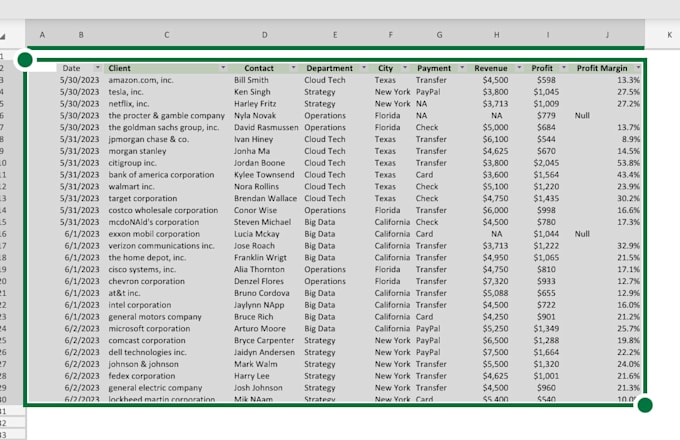This screenshot has height=440, width=680.
Task: Open the Payment column filter dropdown
Action: click(x=462, y=68)
